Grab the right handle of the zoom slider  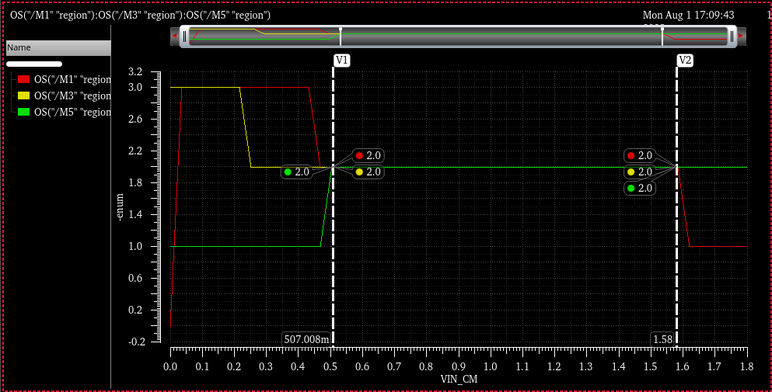pyautogui.click(x=732, y=36)
